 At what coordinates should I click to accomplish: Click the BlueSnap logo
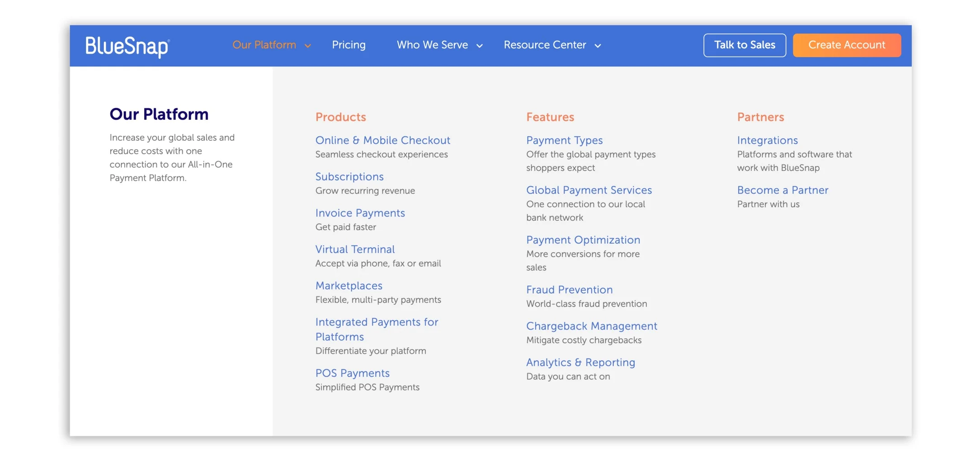click(127, 47)
